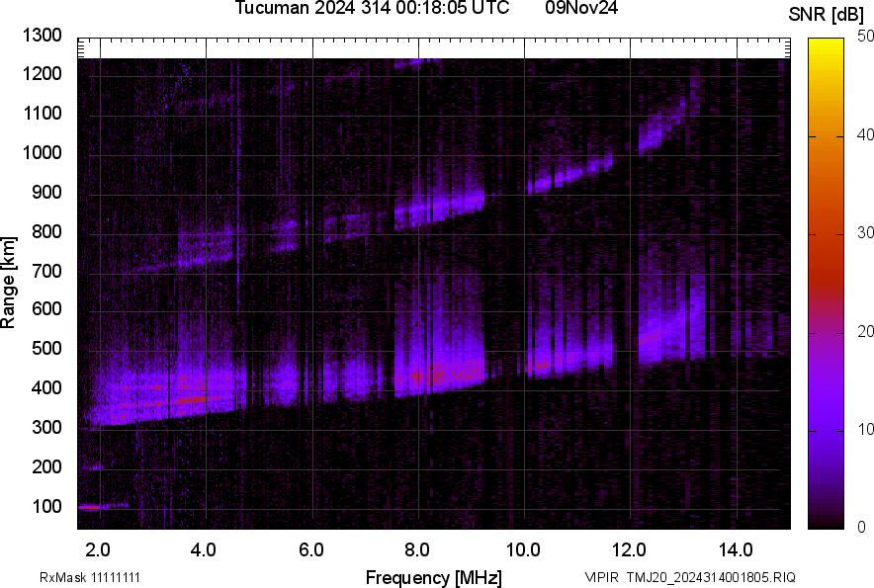Click the range tick label '500'
The height and width of the screenshot is (588, 874).
pos(46,348)
